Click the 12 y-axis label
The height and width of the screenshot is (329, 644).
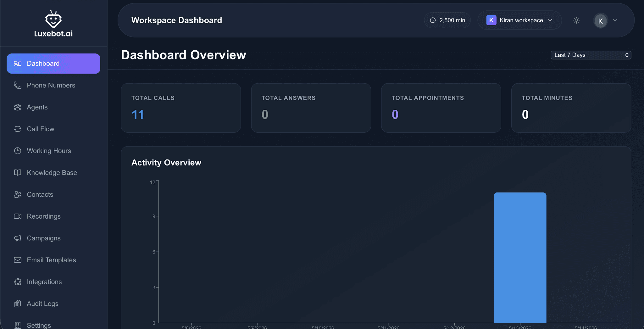point(153,182)
